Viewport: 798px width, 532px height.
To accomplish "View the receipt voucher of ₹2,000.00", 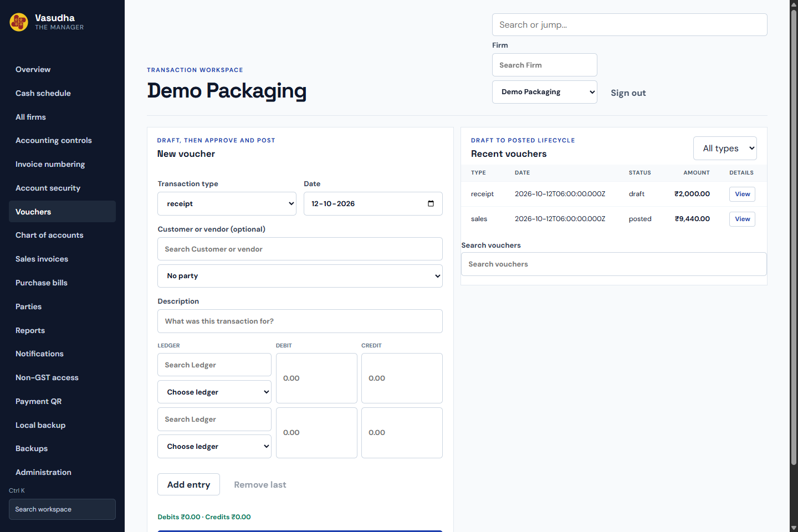I will 742,194.
